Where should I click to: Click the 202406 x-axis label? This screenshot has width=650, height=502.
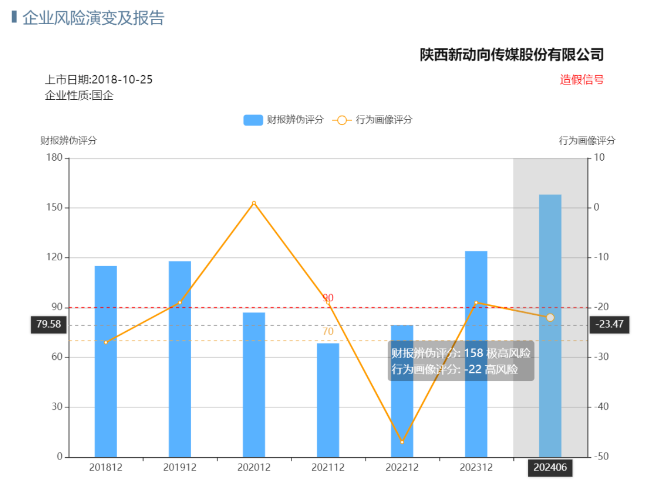coord(550,468)
